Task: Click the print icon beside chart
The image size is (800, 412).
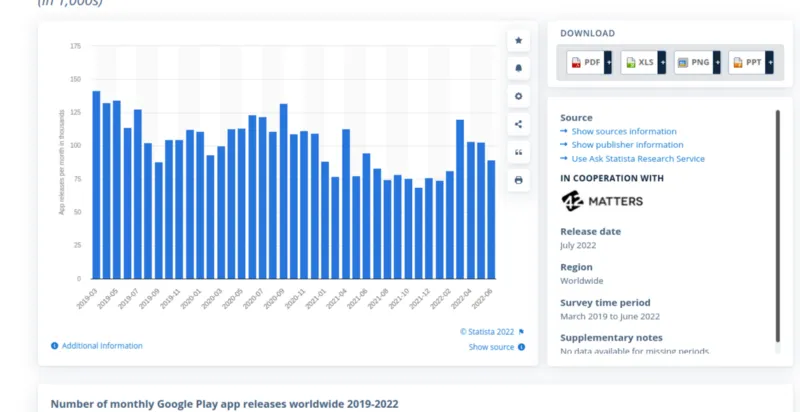Action: 518,180
